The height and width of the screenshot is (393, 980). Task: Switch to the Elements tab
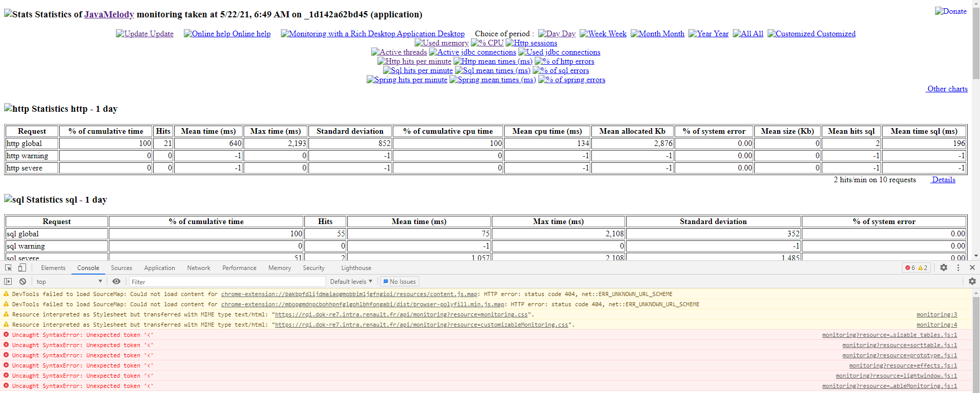coord(53,267)
